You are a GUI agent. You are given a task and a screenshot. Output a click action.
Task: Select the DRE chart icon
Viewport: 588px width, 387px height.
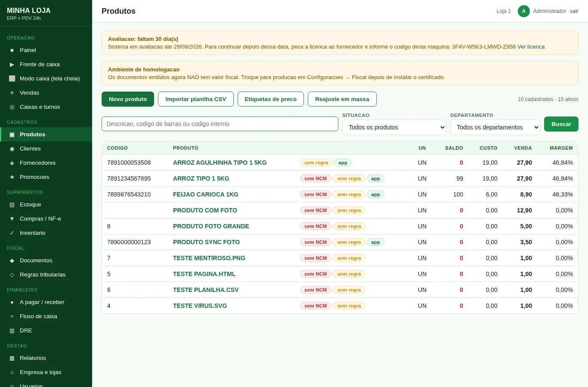(x=12, y=331)
